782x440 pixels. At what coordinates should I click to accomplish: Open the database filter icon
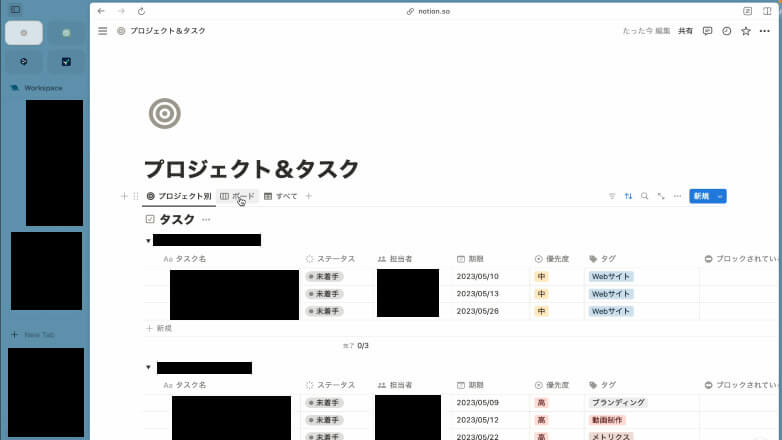[612, 196]
